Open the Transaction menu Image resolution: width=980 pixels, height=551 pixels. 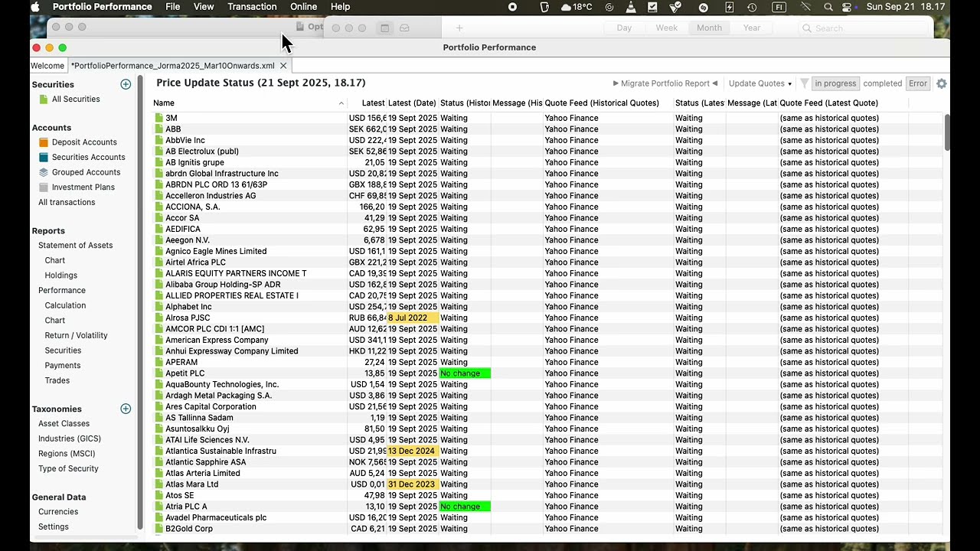(252, 7)
